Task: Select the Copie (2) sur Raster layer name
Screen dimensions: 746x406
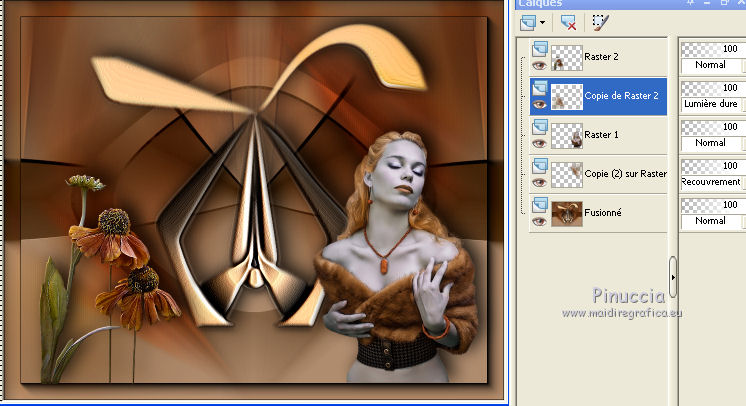Action: (625, 174)
